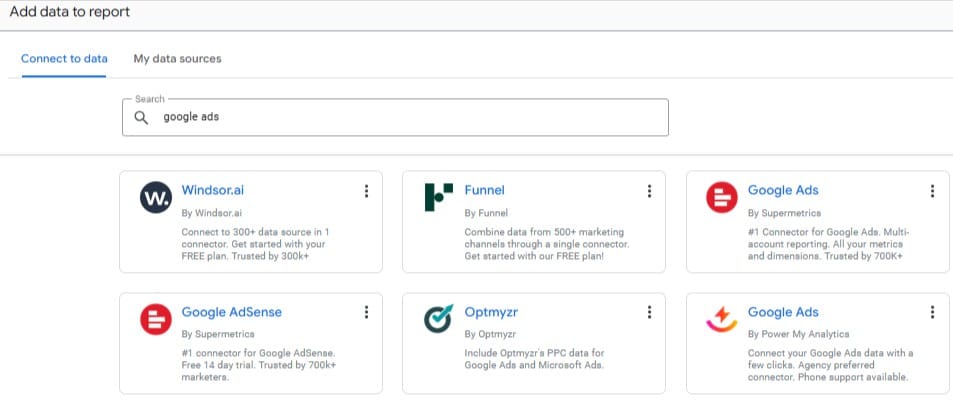Image resolution: width=953 pixels, height=406 pixels.
Task: Click the search magnifier icon
Action: [x=142, y=117]
